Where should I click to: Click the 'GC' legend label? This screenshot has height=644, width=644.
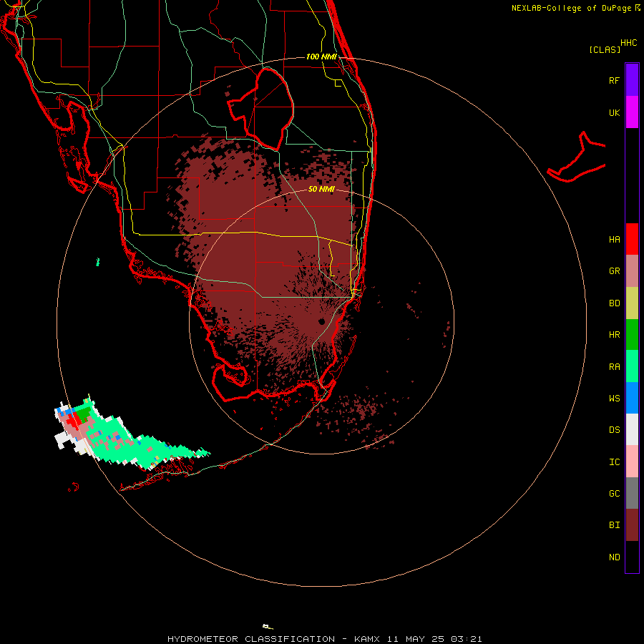coord(614,494)
